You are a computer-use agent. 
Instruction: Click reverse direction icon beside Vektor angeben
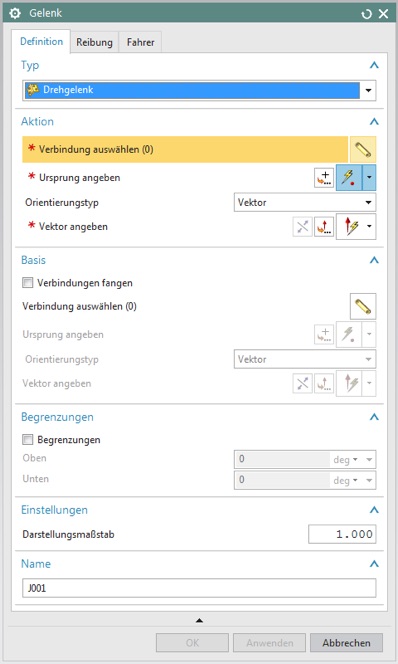pyautogui.click(x=302, y=227)
